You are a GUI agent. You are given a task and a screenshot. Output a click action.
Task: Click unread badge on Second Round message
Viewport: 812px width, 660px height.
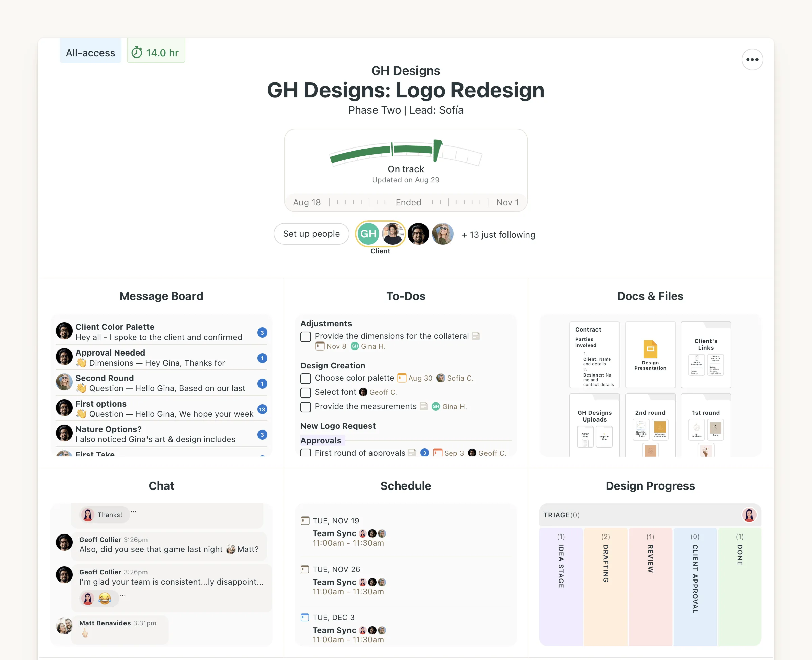tap(262, 383)
